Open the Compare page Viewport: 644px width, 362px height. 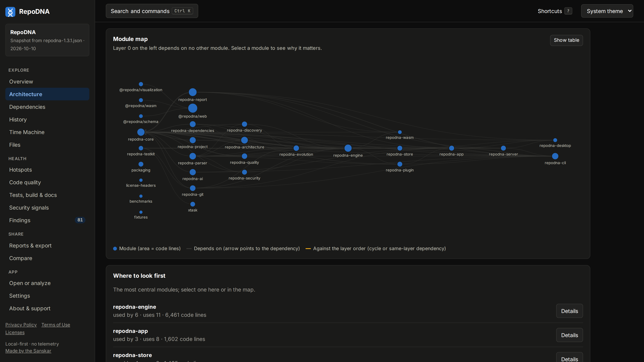click(x=47, y=258)
